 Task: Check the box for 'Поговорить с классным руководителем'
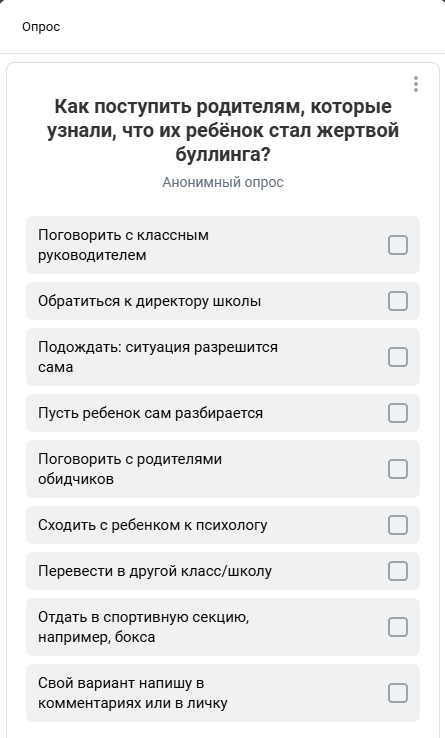(398, 245)
